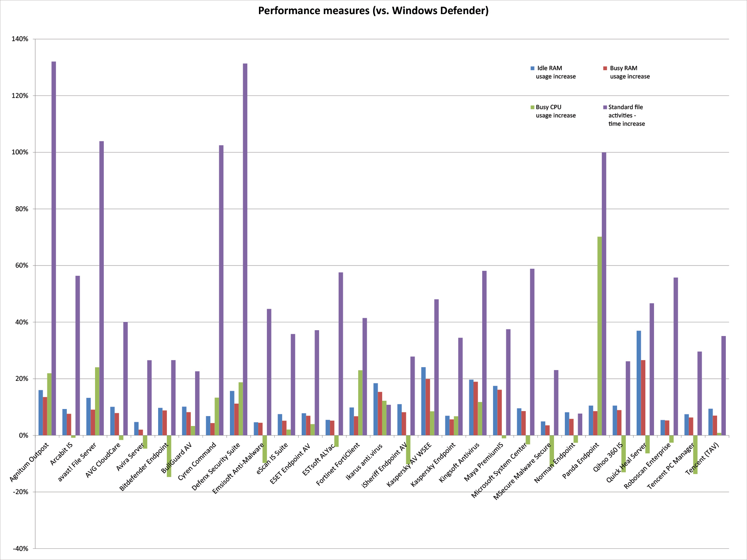The width and height of the screenshot is (747, 560).
Task: Click the 'Busy CPU usage increase' legend label
Action: pyautogui.click(x=556, y=111)
